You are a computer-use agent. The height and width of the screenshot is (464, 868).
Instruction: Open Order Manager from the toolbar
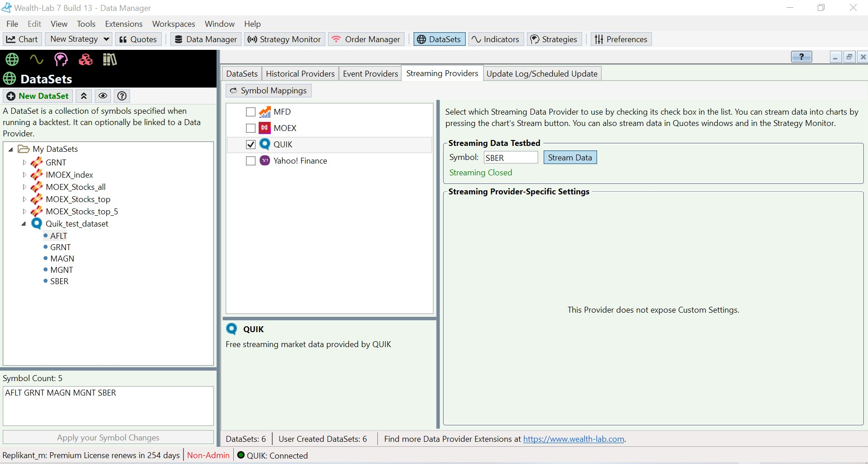pos(366,39)
